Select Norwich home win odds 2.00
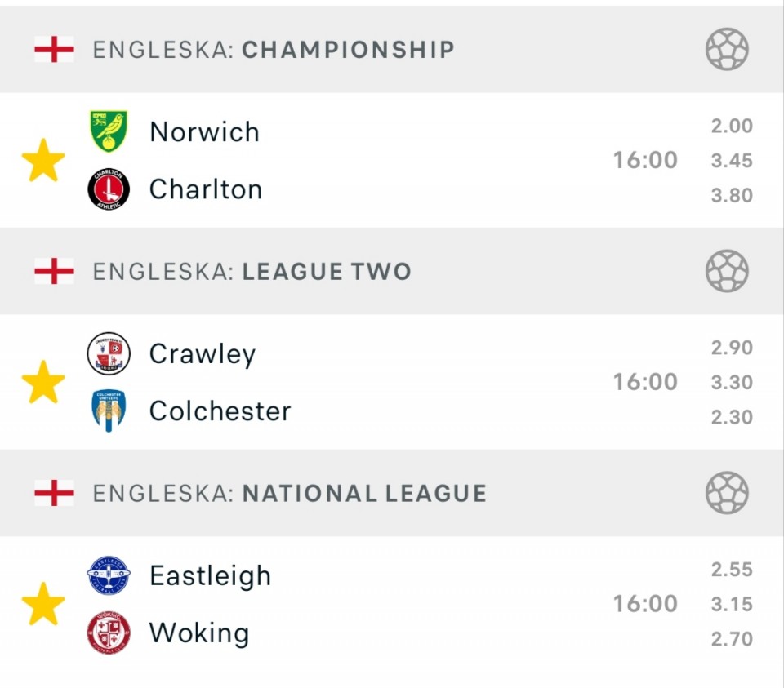The height and width of the screenshot is (688, 784). 732,126
